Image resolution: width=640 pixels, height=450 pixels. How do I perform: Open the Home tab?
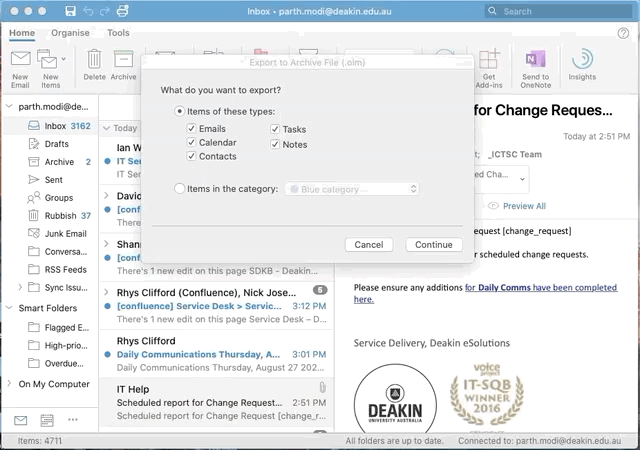click(22, 33)
